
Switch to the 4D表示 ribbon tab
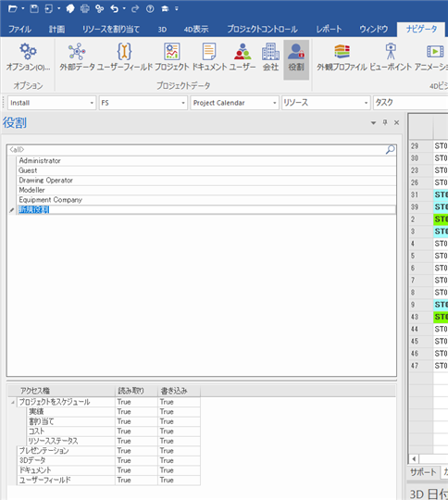196,30
